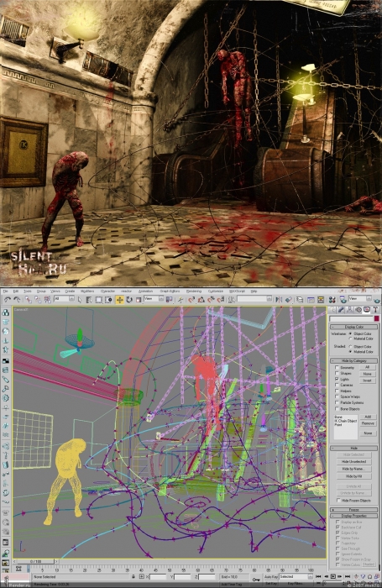
Task: Open the Tools menu
Action: click(28, 291)
